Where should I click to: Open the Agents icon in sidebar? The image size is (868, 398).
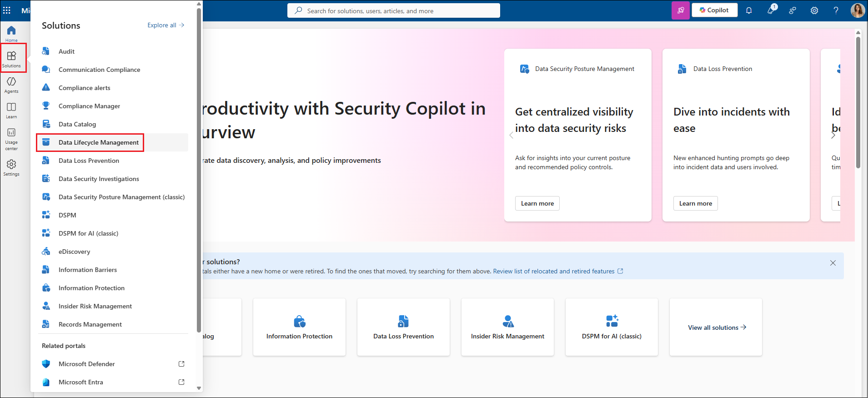coord(11,84)
